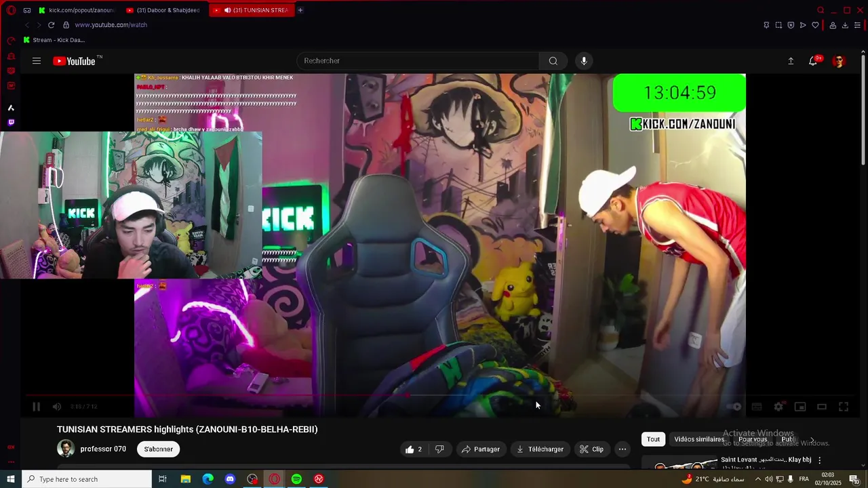Open options for the Saint Levant video

(819, 460)
